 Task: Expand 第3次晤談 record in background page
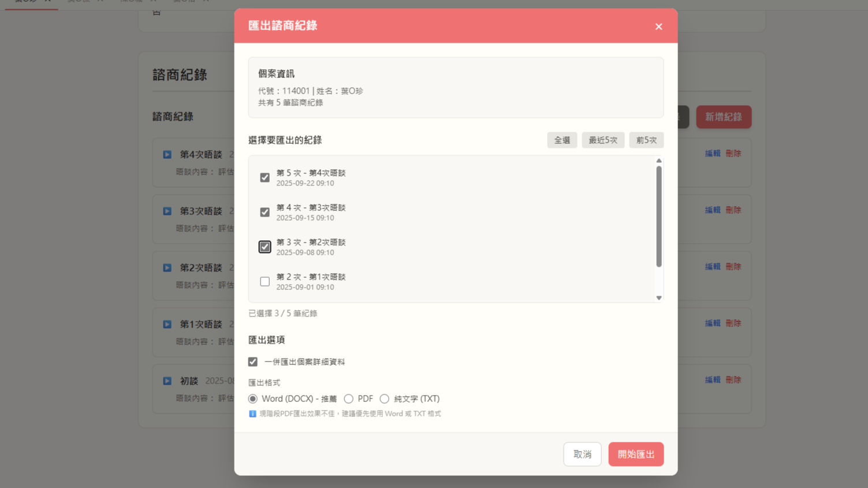click(x=167, y=211)
